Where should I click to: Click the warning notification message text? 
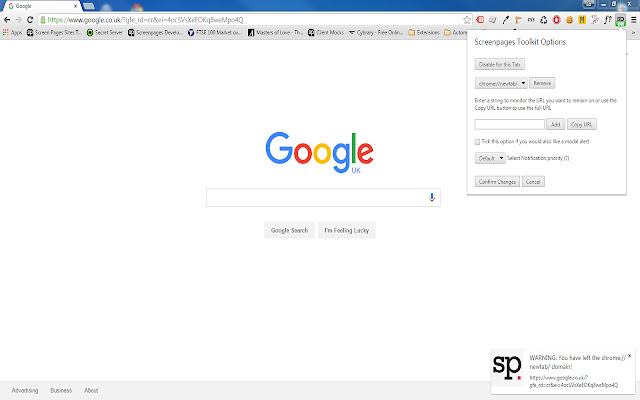(x=577, y=362)
